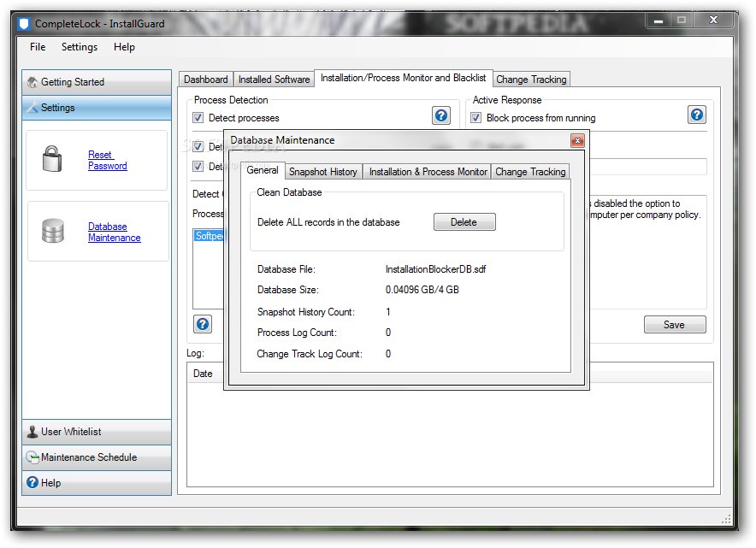Open the File menu
The height and width of the screenshot is (548, 756).
pyautogui.click(x=38, y=47)
